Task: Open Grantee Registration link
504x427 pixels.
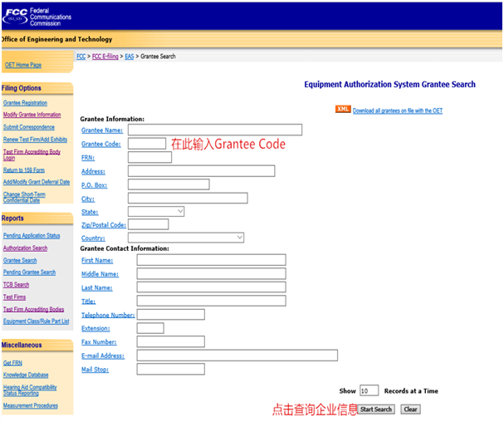Action: point(26,103)
